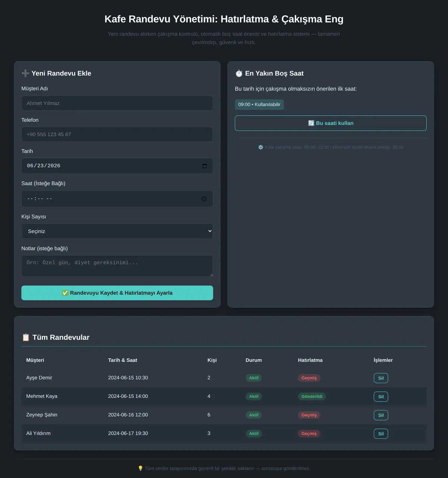
Task: Click the customer name Ali Yıldırım
Action: 38,433
